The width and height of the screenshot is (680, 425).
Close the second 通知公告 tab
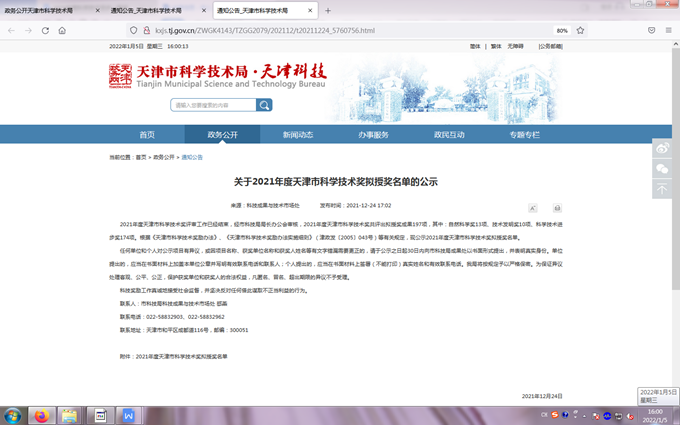pos(204,10)
